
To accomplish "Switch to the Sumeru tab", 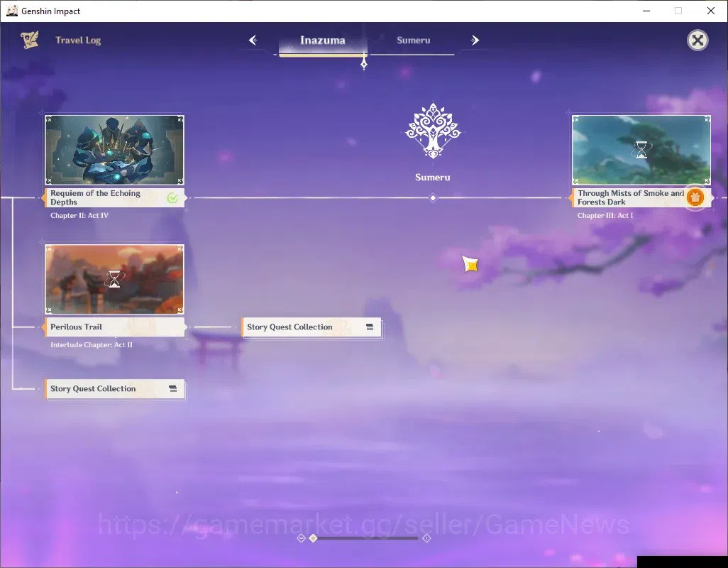I will tap(413, 40).
